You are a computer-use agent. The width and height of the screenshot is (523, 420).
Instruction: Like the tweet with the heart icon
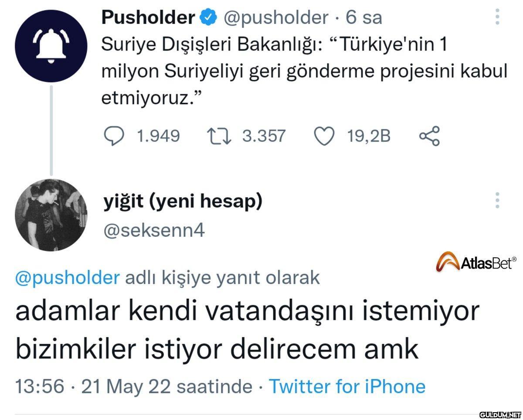tap(324, 136)
